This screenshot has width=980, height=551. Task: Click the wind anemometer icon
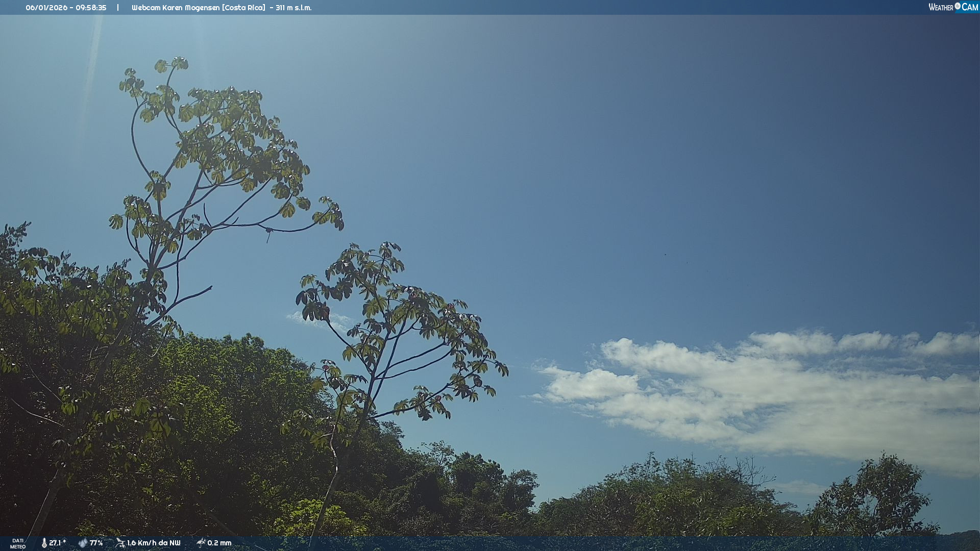coord(120,543)
